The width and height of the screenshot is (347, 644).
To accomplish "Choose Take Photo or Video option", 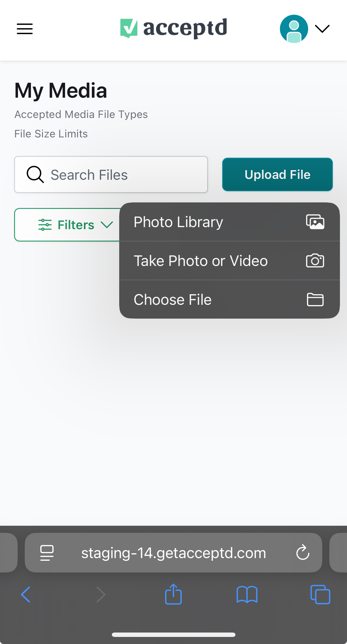I will coord(230,261).
